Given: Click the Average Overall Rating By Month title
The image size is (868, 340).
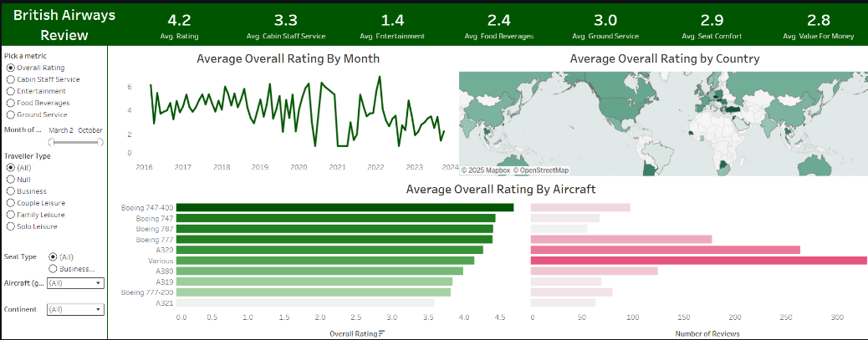Looking at the screenshot, I should click(x=288, y=58).
